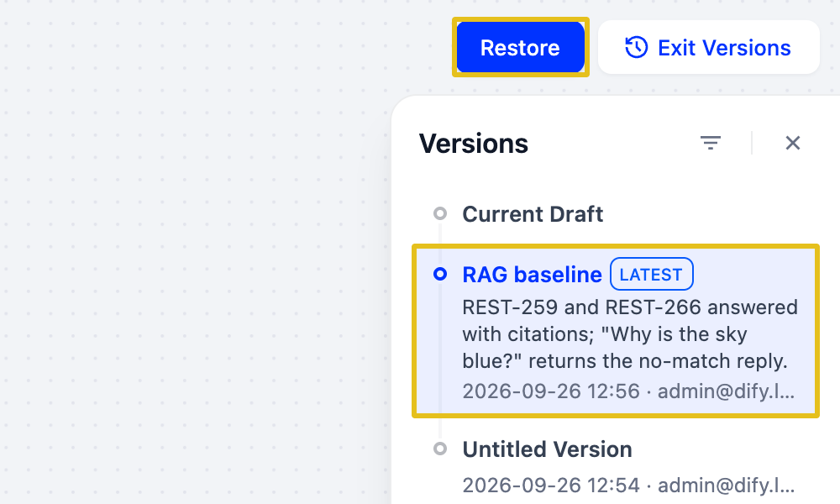Viewport: 840px width, 504px height.
Task: Click the Current Draft timeline circle
Action: pyautogui.click(x=440, y=213)
